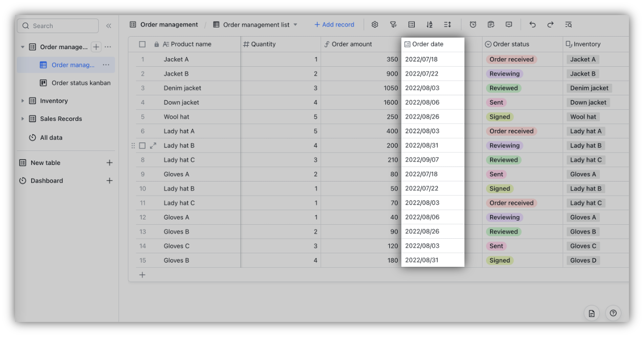Click the undo arrow icon
The width and height of the screenshot is (644, 337).
click(x=533, y=25)
